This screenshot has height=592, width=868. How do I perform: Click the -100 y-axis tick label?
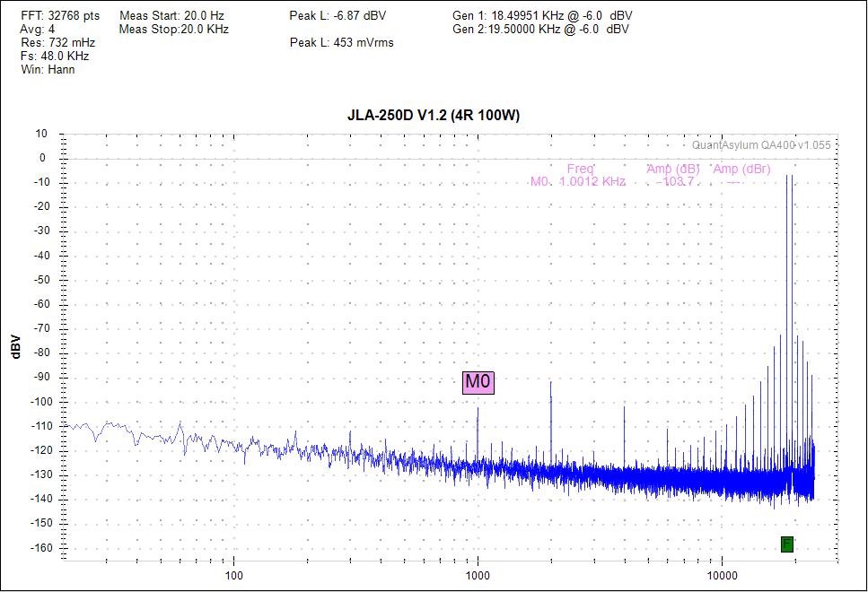(x=39, y=402)
